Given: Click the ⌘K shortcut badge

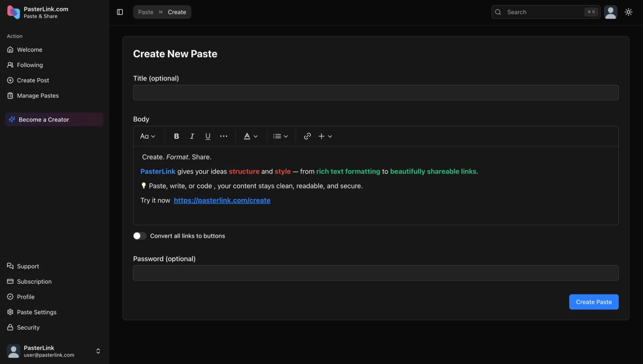Looking at the screenshot, I should click(x=591, y=12).
